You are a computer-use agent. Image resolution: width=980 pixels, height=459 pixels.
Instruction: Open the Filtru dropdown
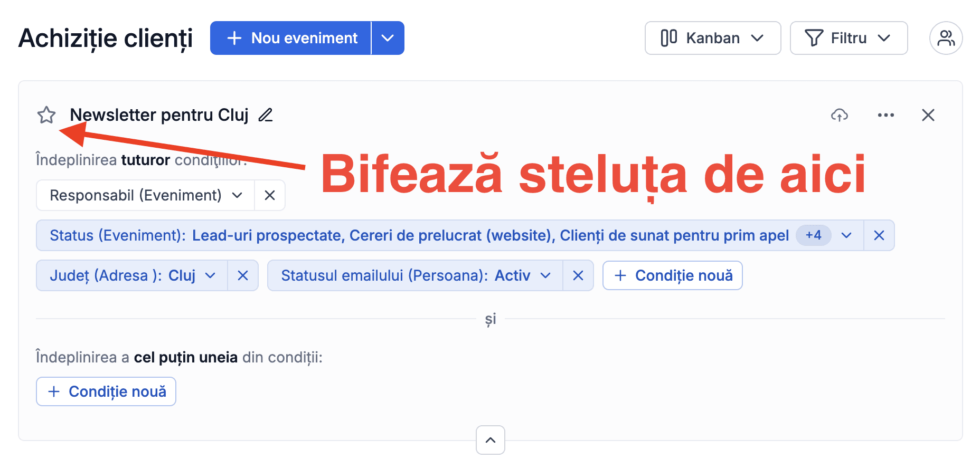point(849,38)
